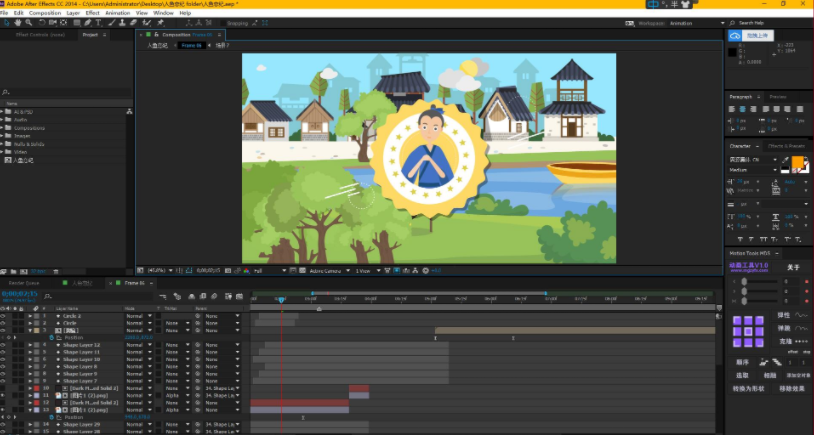Select the Zoom magnifier tool

pos(28,22)
